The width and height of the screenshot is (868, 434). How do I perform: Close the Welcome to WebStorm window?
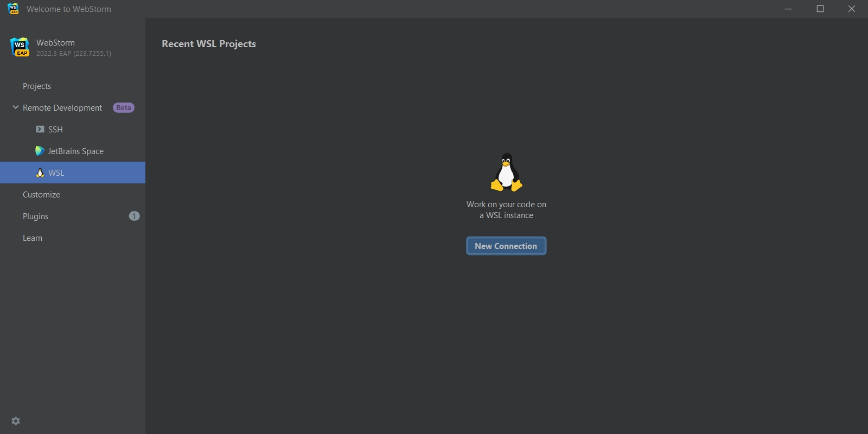tap(852, 9)
